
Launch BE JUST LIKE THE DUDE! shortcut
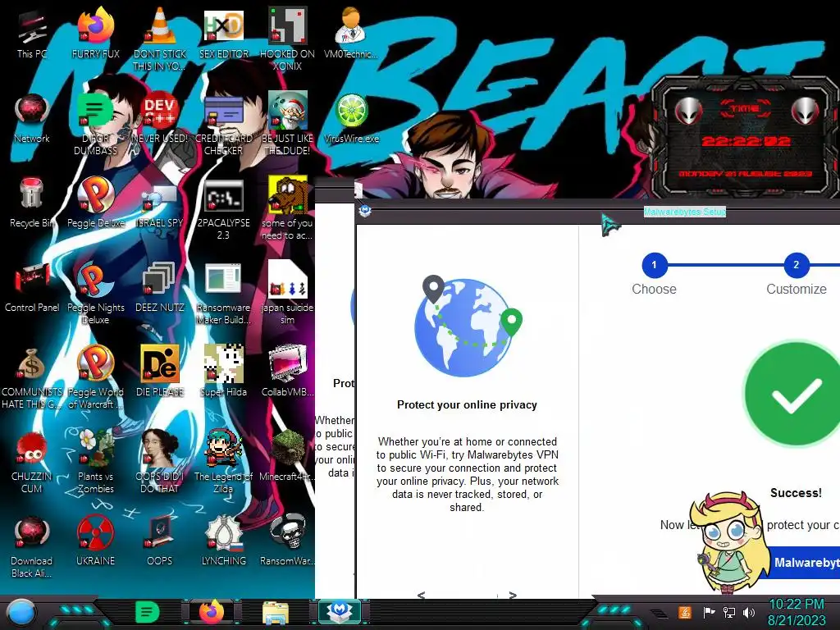(287, 125)
